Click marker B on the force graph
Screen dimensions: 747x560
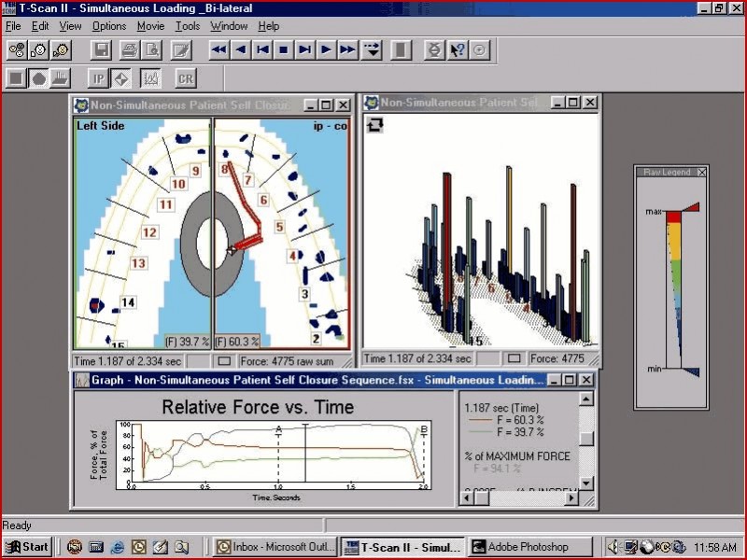coord(424,430)
